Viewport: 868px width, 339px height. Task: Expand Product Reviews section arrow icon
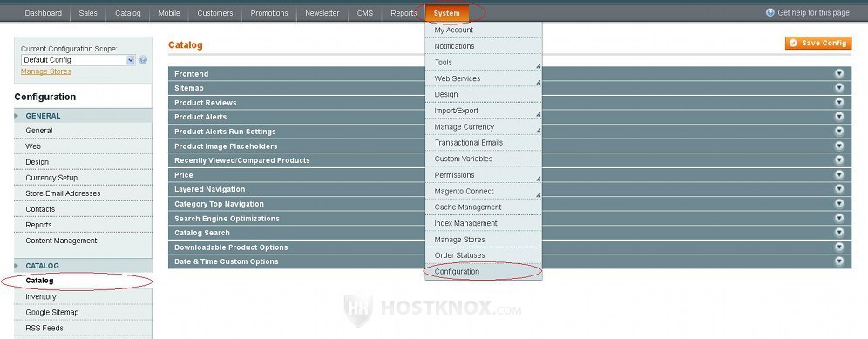coord(839,103)
